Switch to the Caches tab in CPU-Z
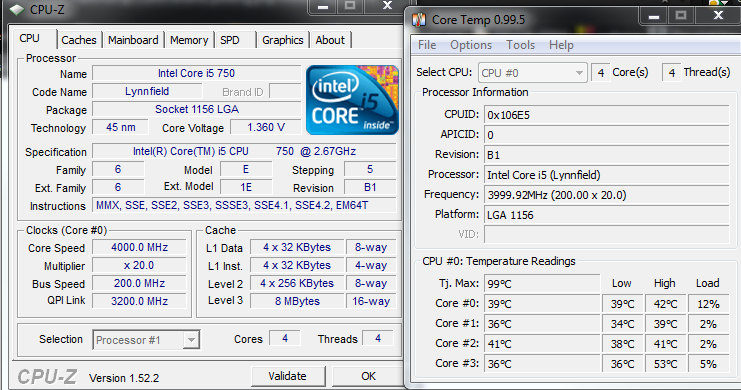The image size is (741, 390). pyautogui.click(x=79, y=40)
